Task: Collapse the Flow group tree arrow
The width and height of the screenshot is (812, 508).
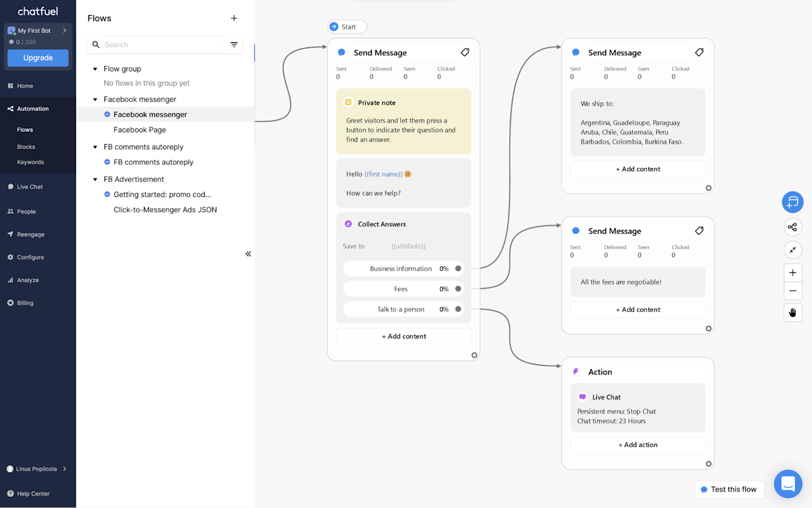Action: click(x=95, y=69)
